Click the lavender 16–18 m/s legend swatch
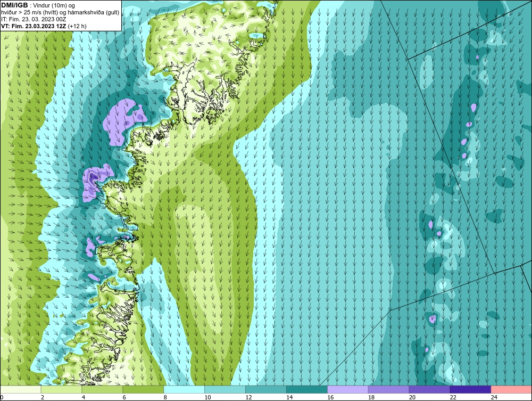532x401 pixels. tap(348, 389)
